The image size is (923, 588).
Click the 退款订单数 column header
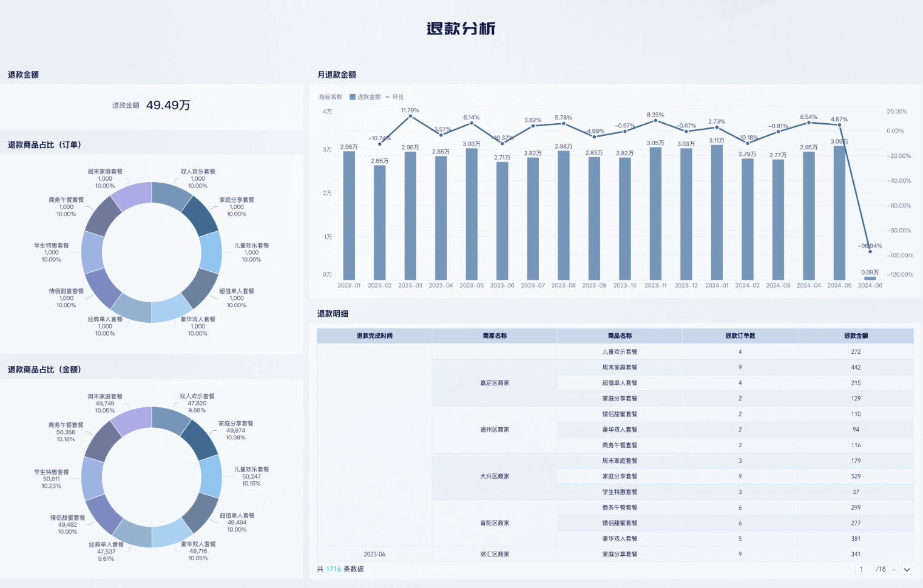pyautogui.click(x=740, y=336)
